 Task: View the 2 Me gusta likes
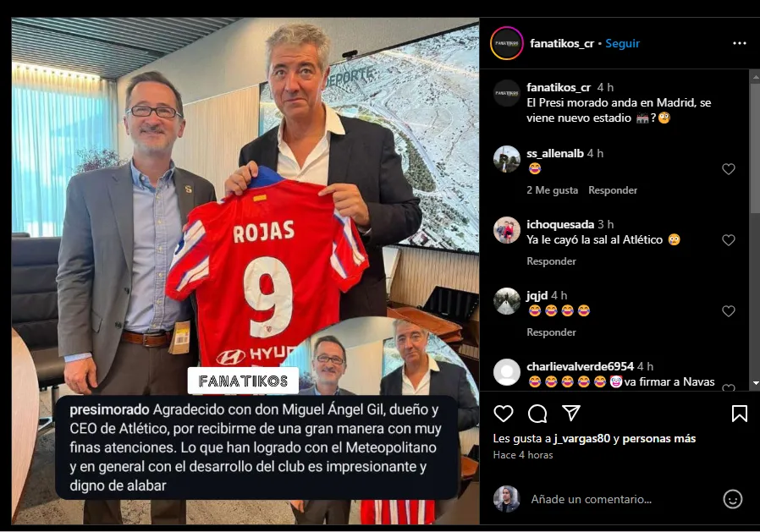point(552,190)
